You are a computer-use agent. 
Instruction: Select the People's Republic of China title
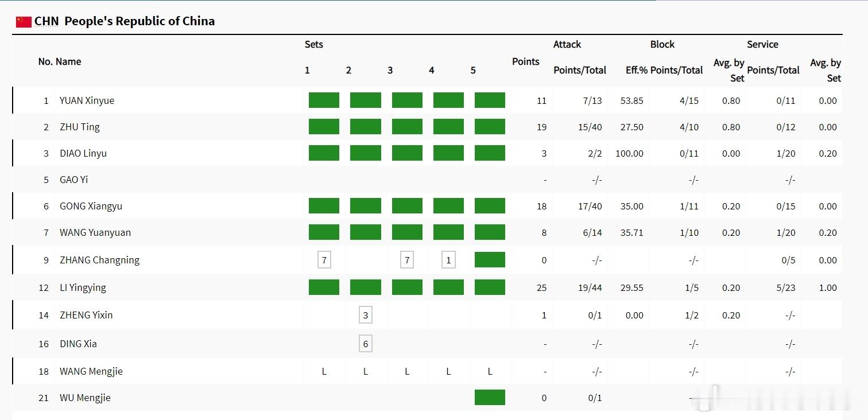(x=139, y=21)
